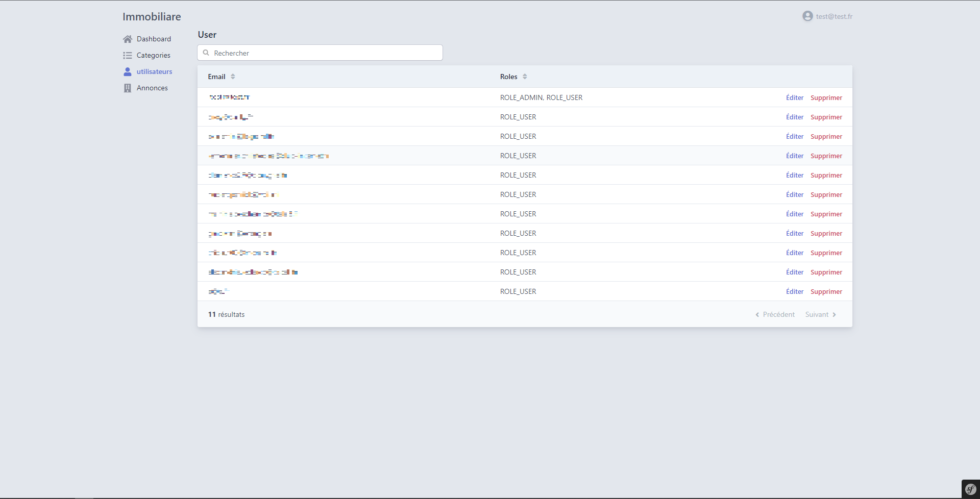Sort the table by Email column arrows
Screen dimensions: 980x499
click(x=233, y=77)
